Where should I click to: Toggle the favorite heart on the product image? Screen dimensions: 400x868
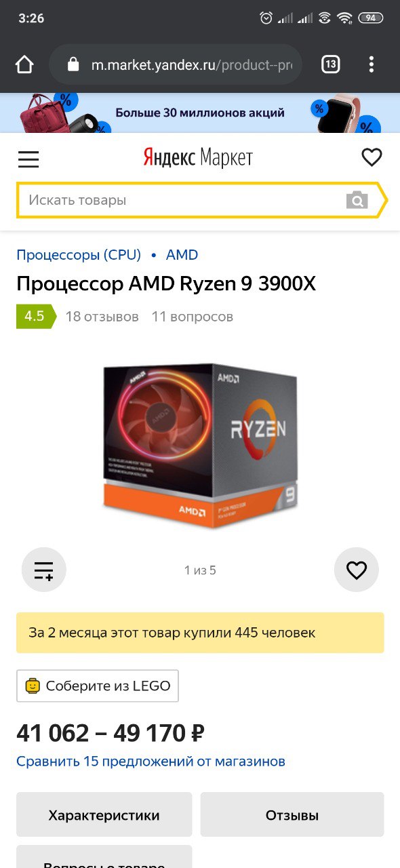(357, 570)
